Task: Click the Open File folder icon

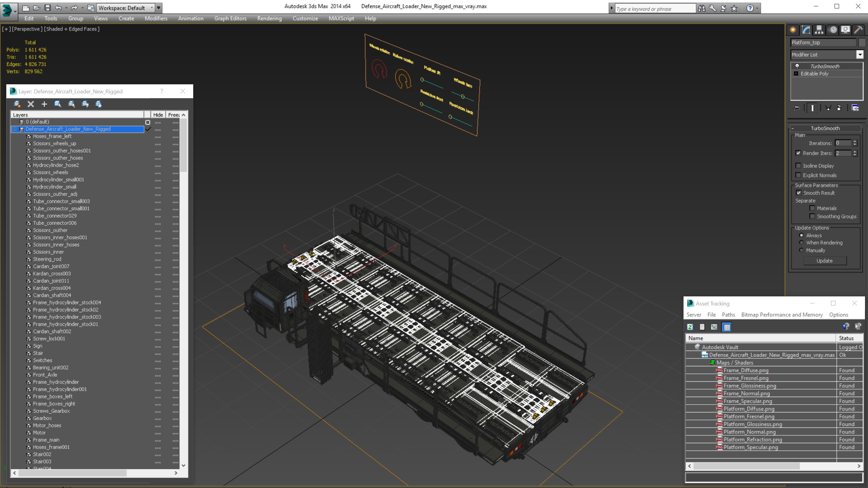Action: coord(37,8)
